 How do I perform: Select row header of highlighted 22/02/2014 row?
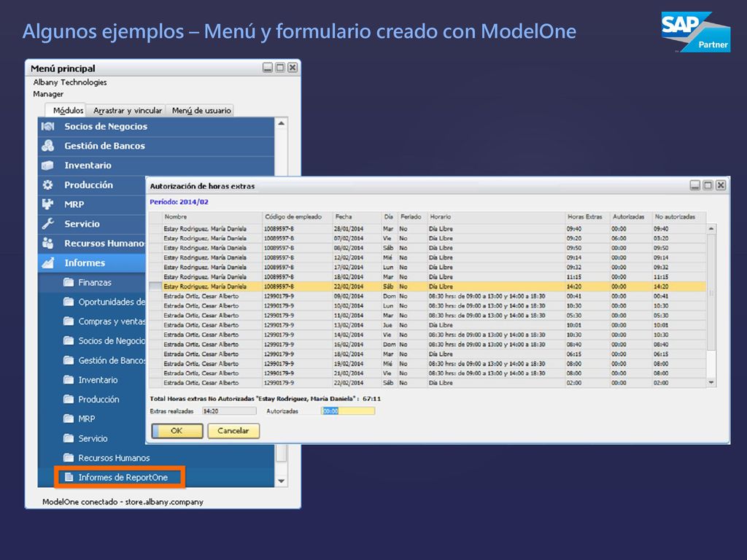pyautogui.click(x=155, y=287)
